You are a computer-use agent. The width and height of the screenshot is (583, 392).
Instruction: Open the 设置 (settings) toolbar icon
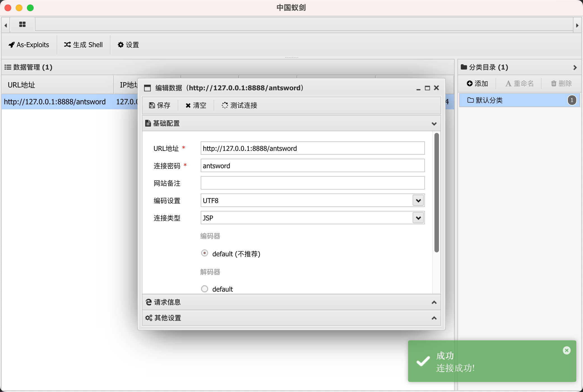(128, 45)
